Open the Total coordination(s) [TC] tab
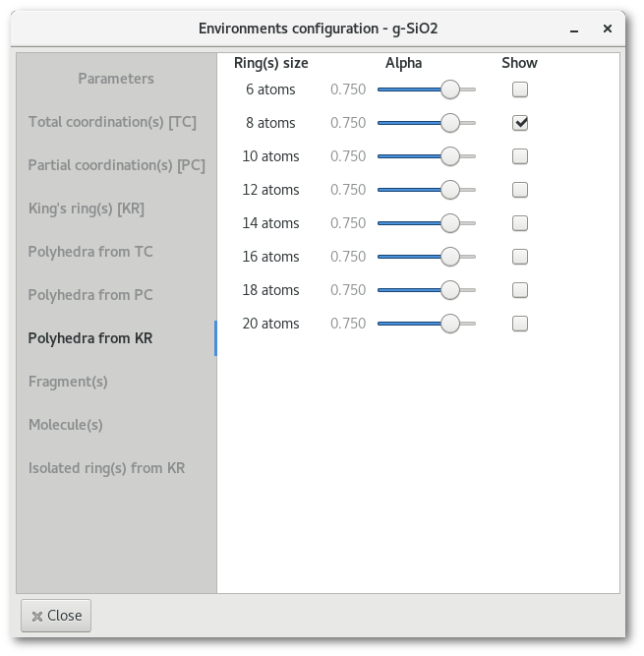 pos(112,122)
